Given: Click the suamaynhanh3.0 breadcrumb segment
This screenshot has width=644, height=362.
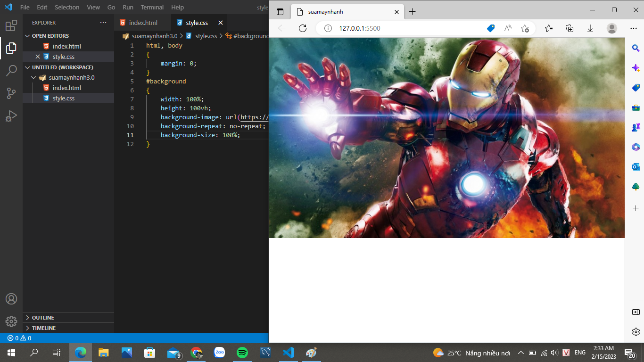Looking at the screenshot, I should coord(154,36).
